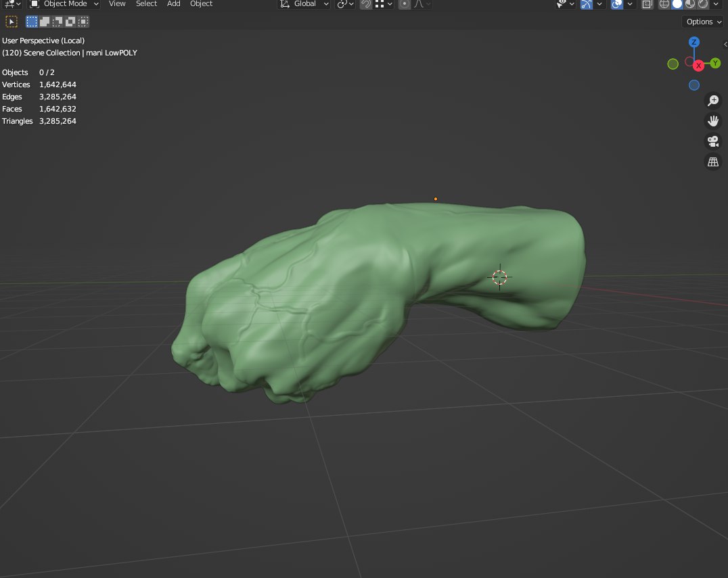Click the Vertices count 1,642,644
The image size is (728, 578).
58,85
